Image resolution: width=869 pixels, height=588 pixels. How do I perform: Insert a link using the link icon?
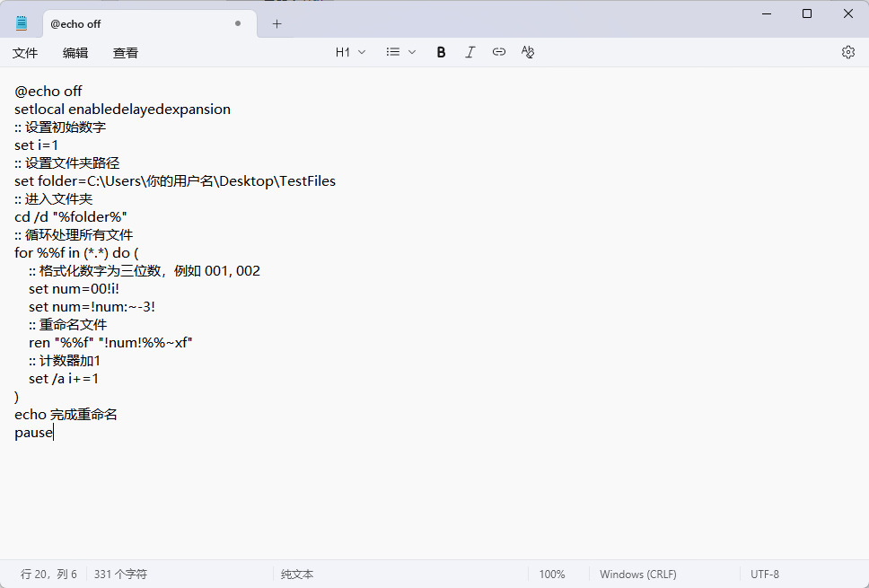click(499, 52)
